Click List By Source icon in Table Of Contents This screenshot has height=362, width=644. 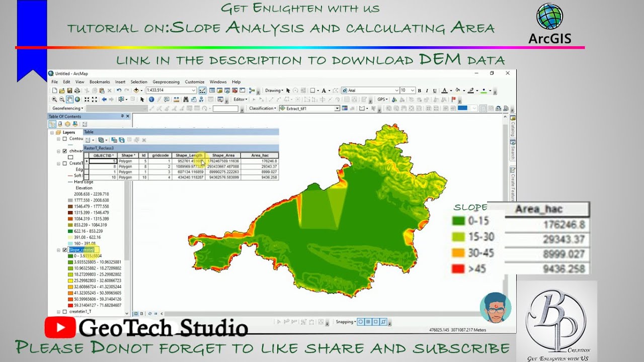tap(60, 124)
